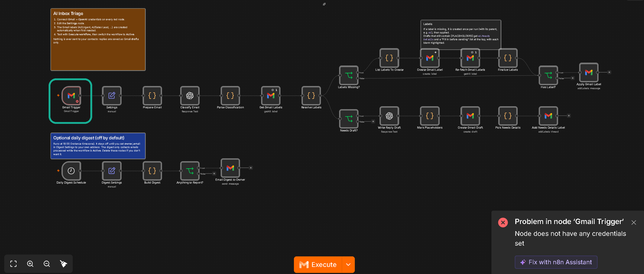Select the Daily Digest Schedule trigger node

(71, 171)
